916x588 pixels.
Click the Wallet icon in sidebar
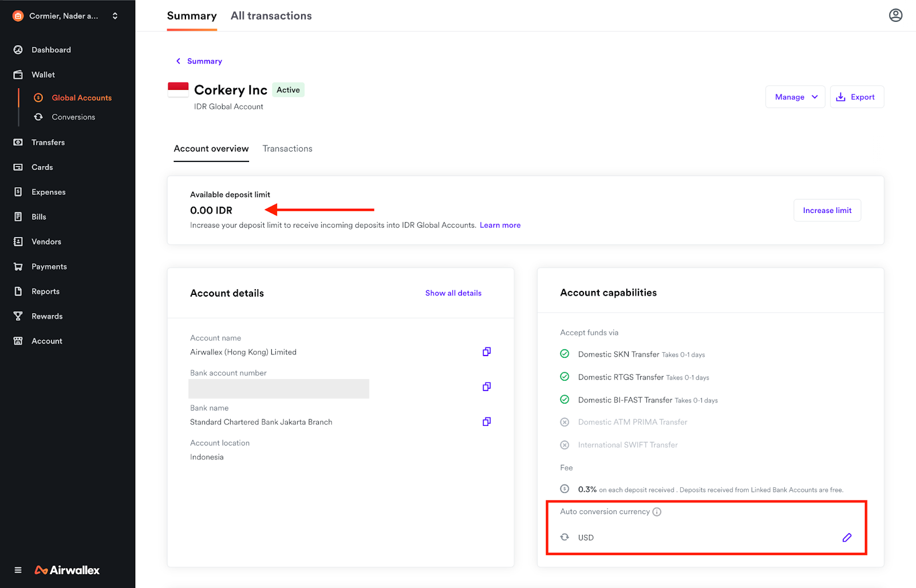tap(18, 74)
